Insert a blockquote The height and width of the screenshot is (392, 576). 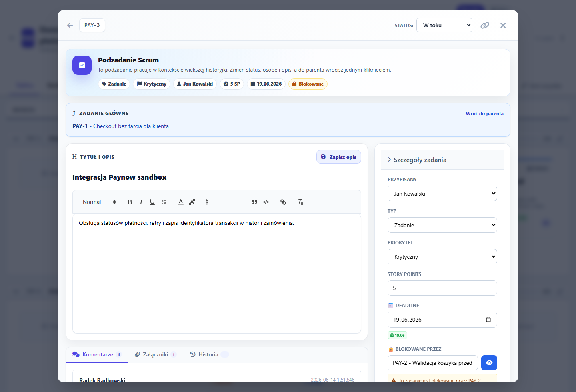coord(255,202)
